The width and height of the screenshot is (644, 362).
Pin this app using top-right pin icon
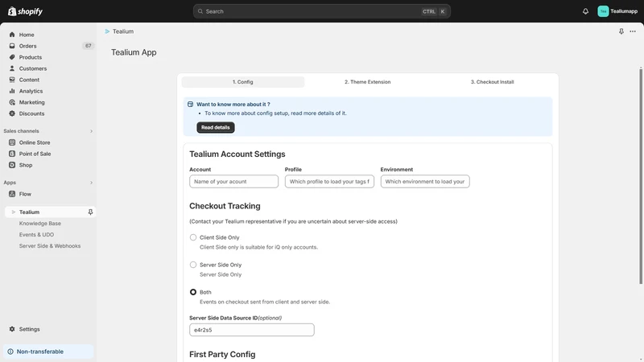[x=621, y=31]
